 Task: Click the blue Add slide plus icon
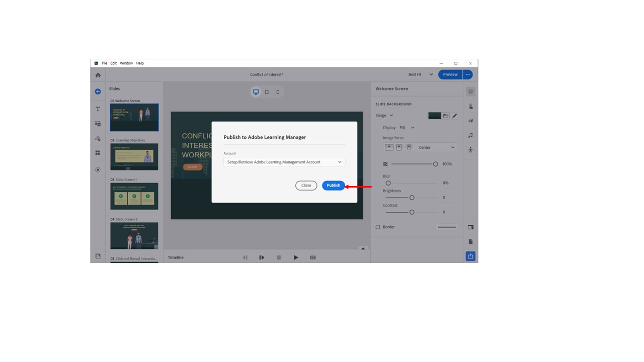[x=98, y=92]
